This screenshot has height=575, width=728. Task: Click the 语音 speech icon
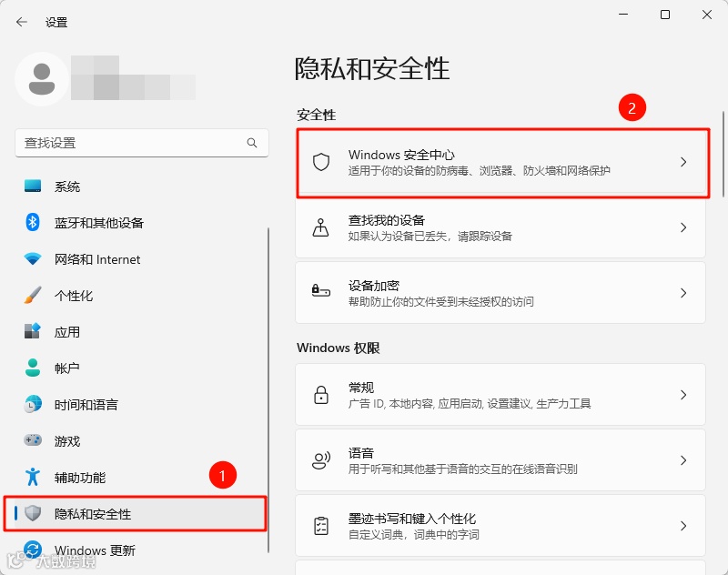(x=321, y=459)
